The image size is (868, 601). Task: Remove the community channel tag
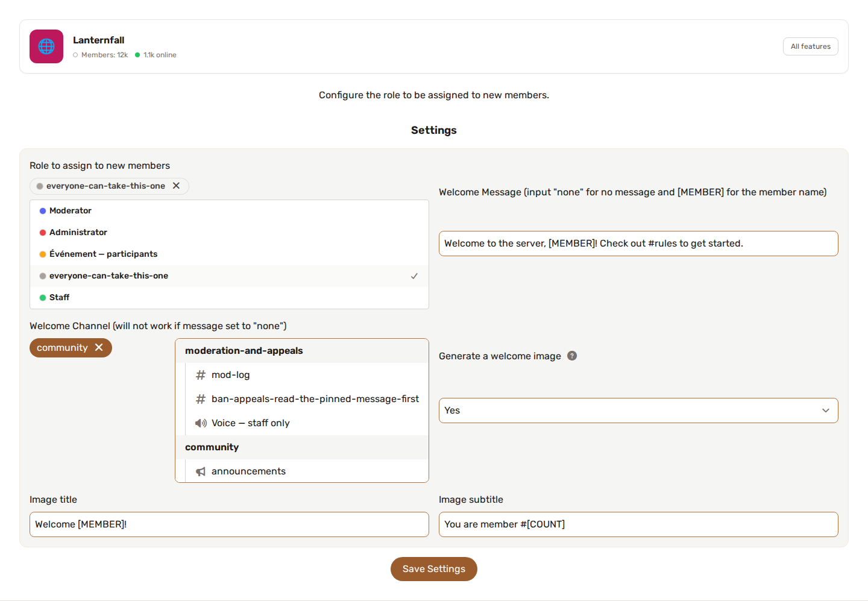coord(99,347)
